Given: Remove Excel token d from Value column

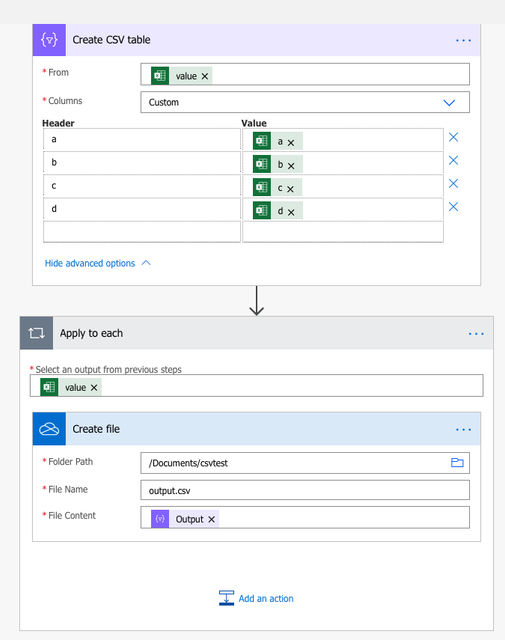Looking at the screenshot, I should (x=291, y=213).
